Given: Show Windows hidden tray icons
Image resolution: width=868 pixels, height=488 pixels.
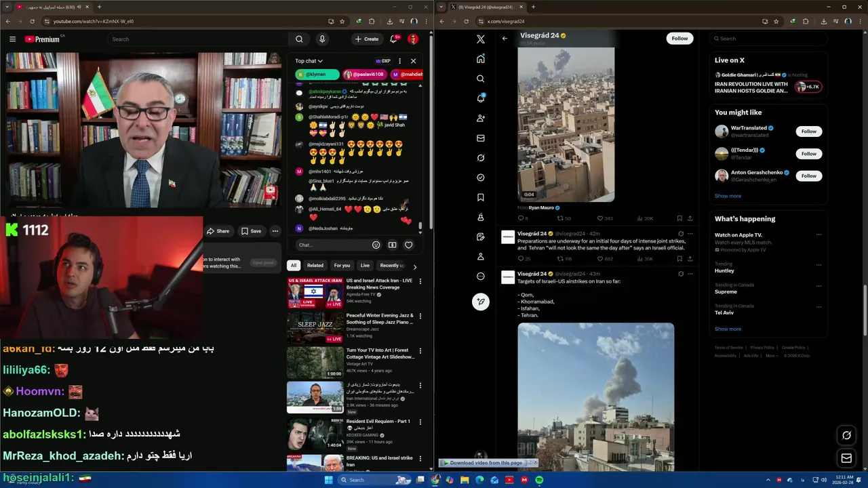Looking at the screenshot, I should 768,480.
